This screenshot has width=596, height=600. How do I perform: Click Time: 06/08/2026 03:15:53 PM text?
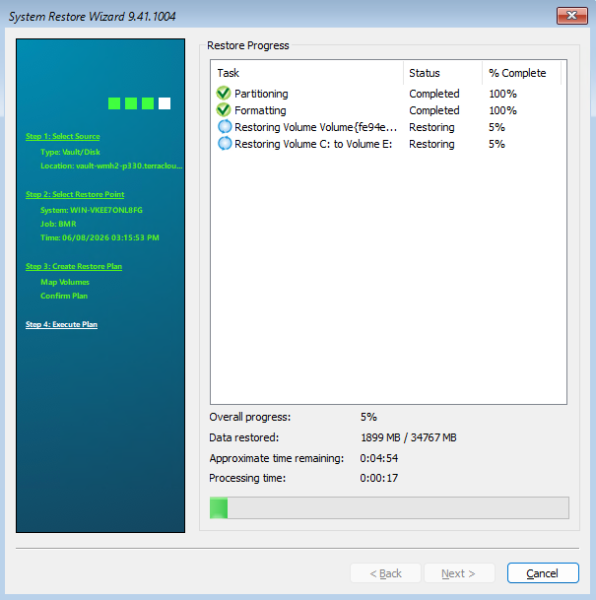(x=99, y=238)
